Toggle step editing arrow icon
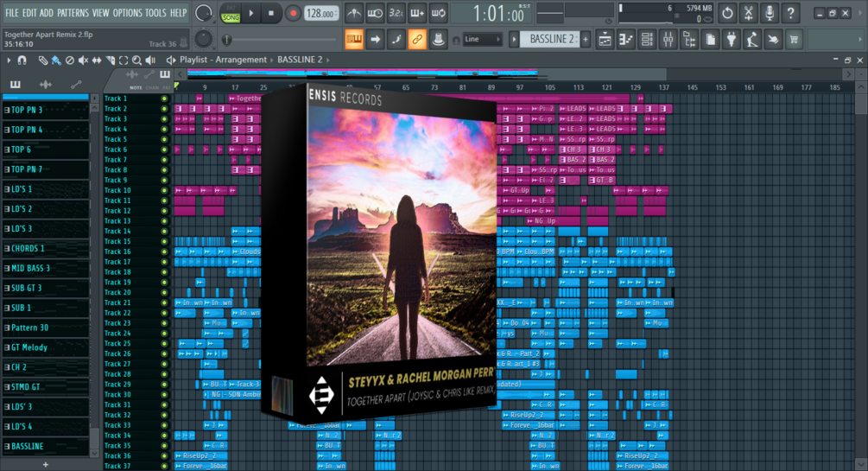This screenshot has width=868, height=471. [375, 40]
